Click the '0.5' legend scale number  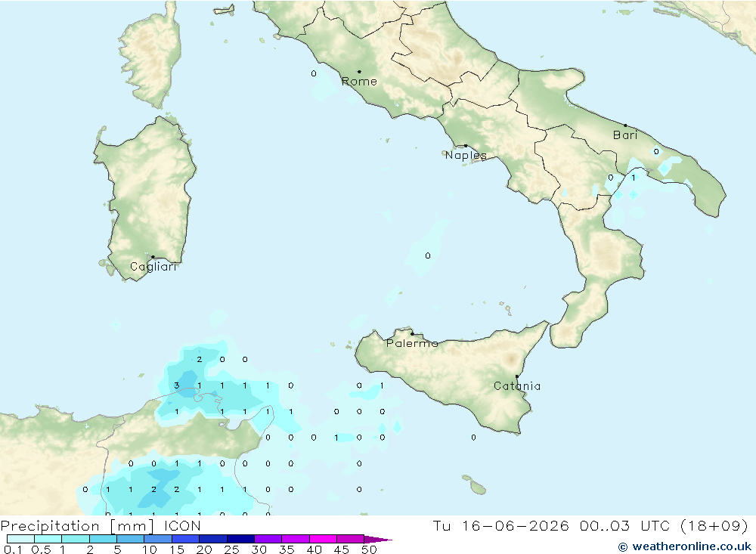click(41, 549)
